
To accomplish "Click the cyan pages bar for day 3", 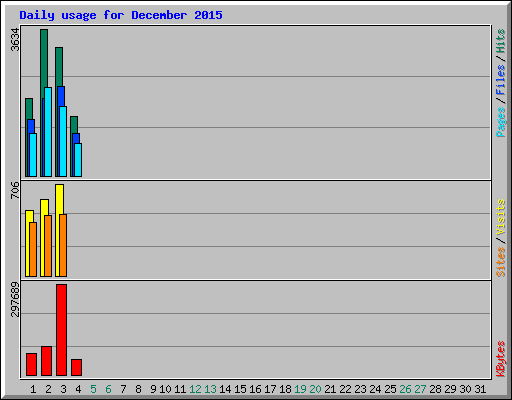I will 63,142.
